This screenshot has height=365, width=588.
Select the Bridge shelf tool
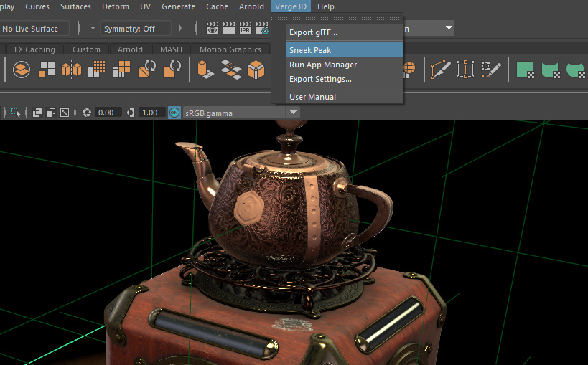(x=231, y=70)
